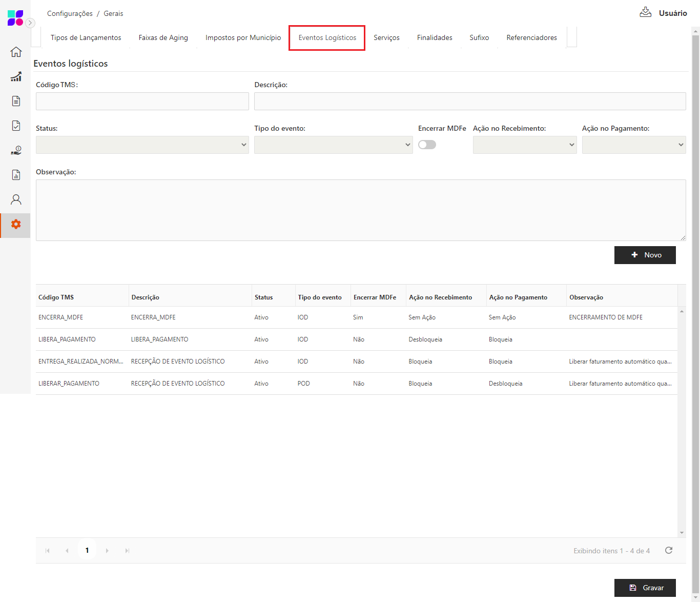
Task: Switch to the Serviços tab
Action: coord(386,38)
